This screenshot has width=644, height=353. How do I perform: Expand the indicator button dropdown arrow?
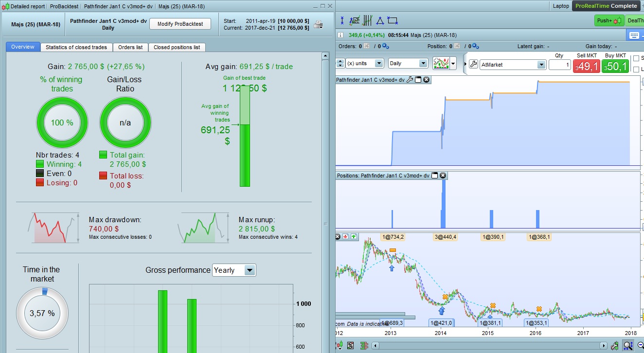[454, 64]
